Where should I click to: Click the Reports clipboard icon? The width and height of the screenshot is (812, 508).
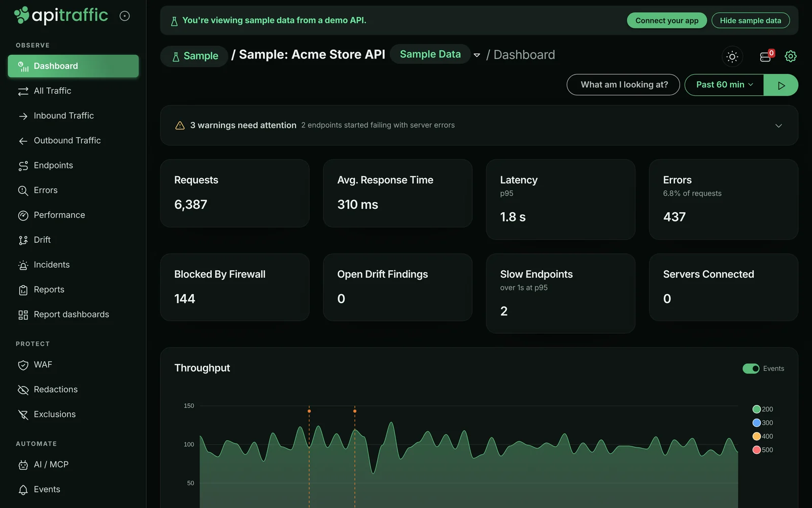(23, 290)
